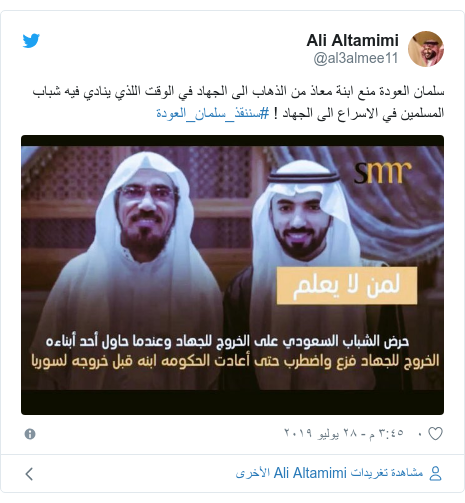Like the tweet with the heart icon
The width and height of the screenshot is (465, 503).
tap(435, 434)
